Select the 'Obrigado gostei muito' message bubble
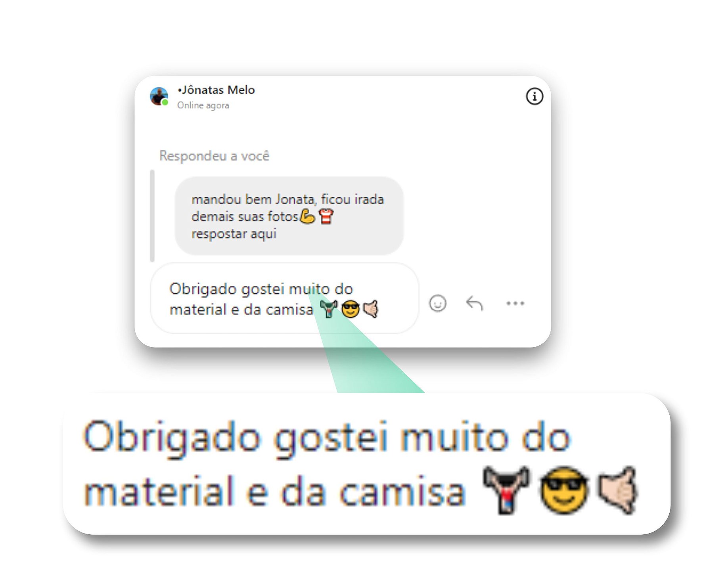Screen dimensions: 728x574 [284, 298]
